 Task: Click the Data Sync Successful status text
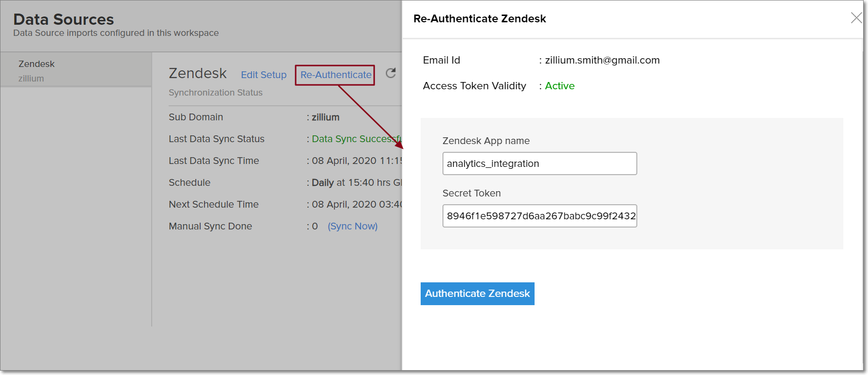coord(356,139)
